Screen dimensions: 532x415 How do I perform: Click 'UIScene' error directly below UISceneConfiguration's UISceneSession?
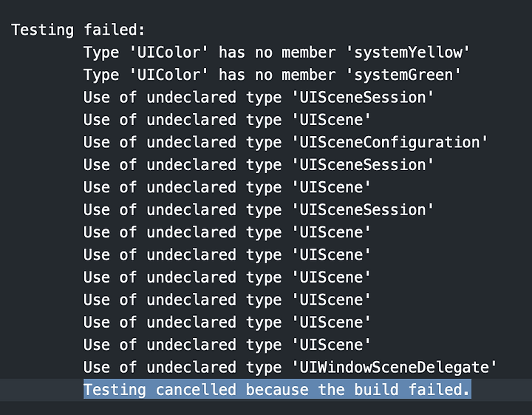tap(227, 187)
